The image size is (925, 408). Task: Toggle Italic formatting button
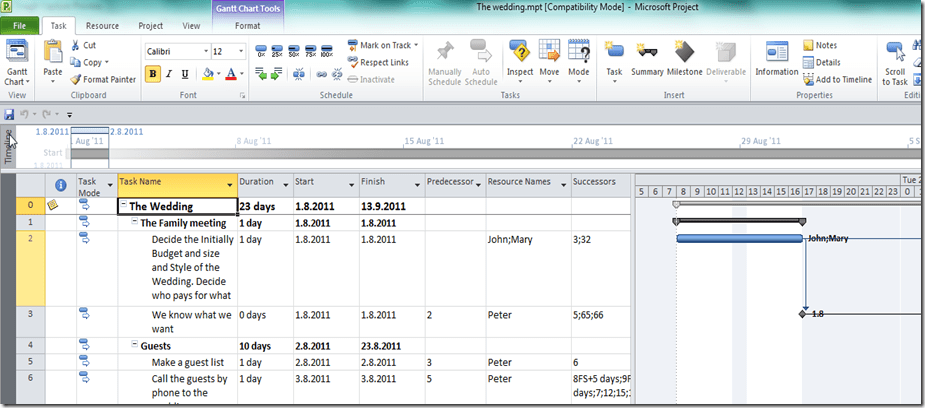[x=169, y=74]
